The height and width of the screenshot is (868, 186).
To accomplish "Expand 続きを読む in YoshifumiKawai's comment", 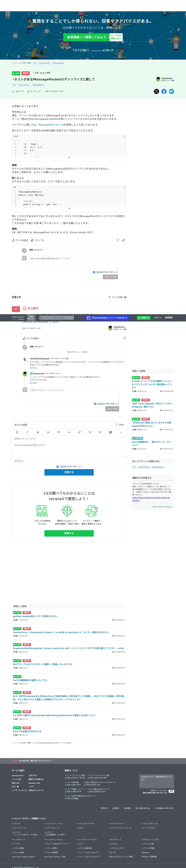I will pyautogui.click(x=34, y=368).
